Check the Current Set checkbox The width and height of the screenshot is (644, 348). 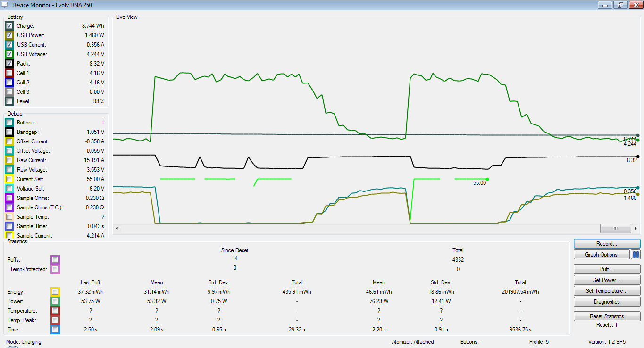point(9,179)
